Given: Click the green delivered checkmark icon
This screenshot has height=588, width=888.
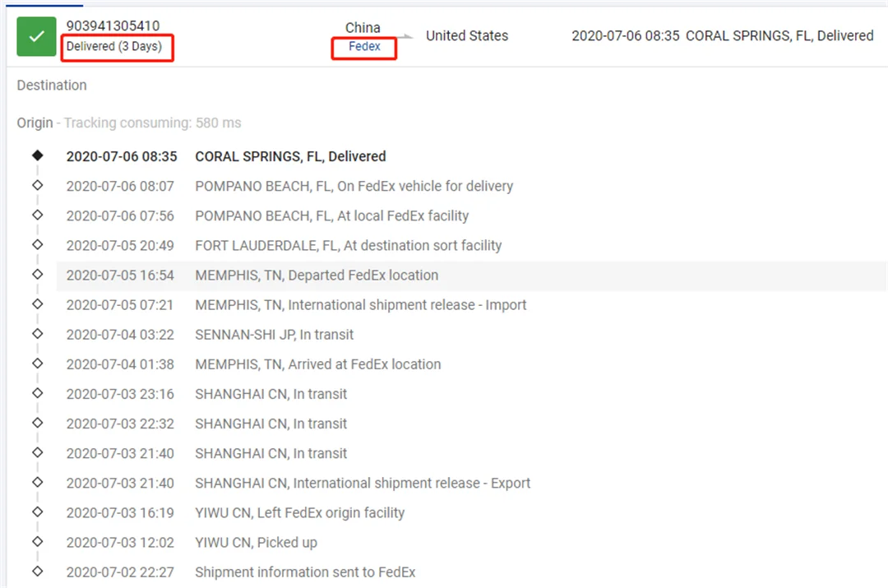Looking at the screenshot, I should pos(36,37).
